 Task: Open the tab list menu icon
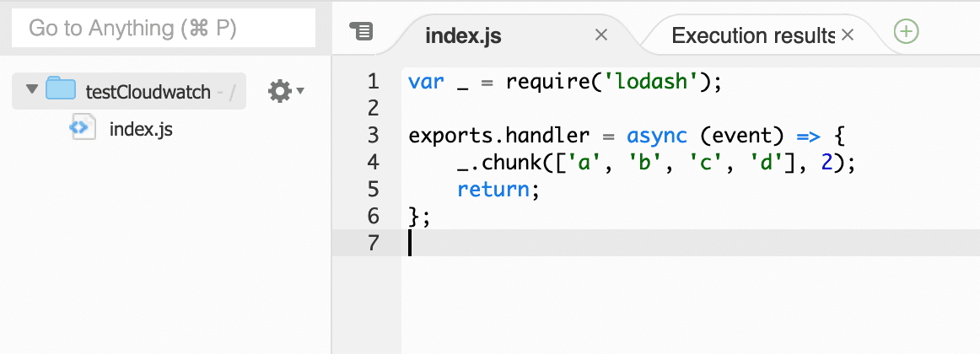[361, 31]
